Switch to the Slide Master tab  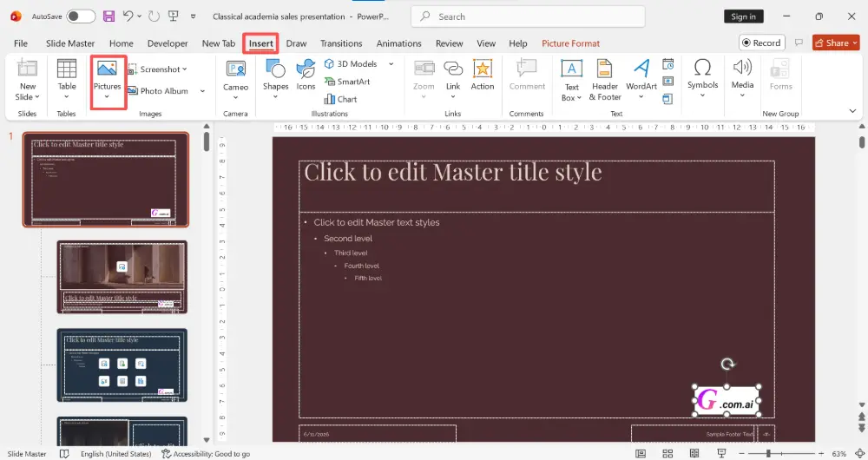[70, 43]
